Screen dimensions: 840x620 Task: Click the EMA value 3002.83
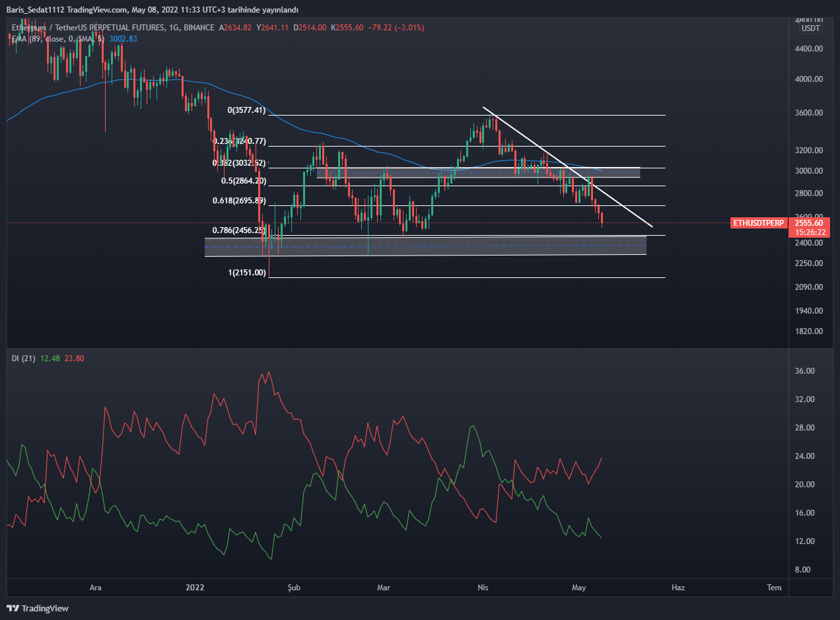click(x=123, y=39)
